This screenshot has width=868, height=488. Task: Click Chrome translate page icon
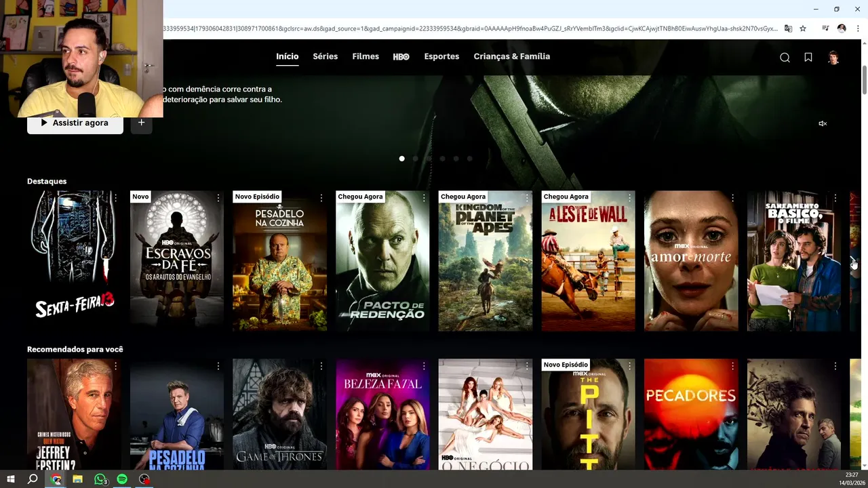tap(788, 28)
